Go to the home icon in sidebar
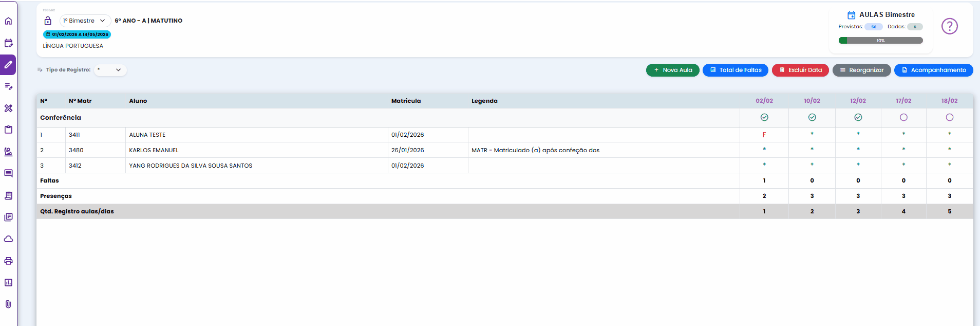The image size is (980, 326). [8, 21]
